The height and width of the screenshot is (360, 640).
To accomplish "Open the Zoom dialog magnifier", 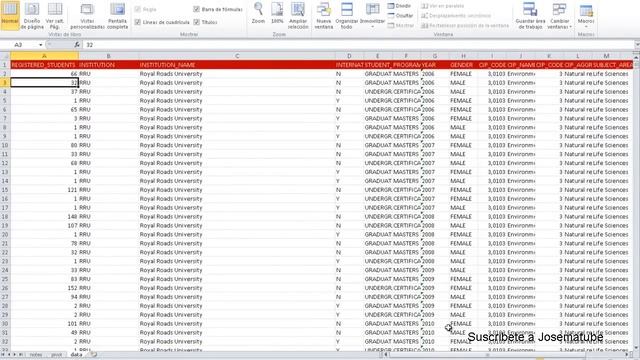I will click(x=258, y=13).
